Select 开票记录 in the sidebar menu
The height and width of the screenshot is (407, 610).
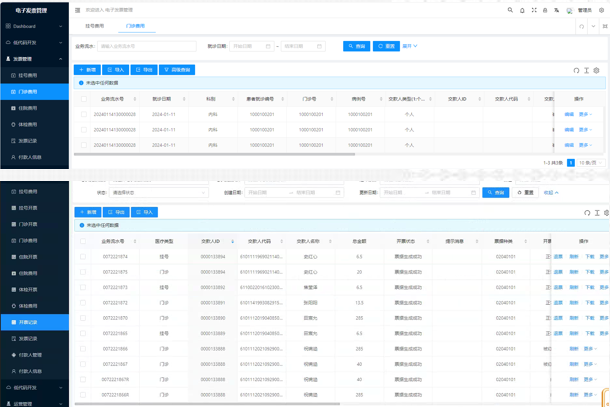[29, 322]
